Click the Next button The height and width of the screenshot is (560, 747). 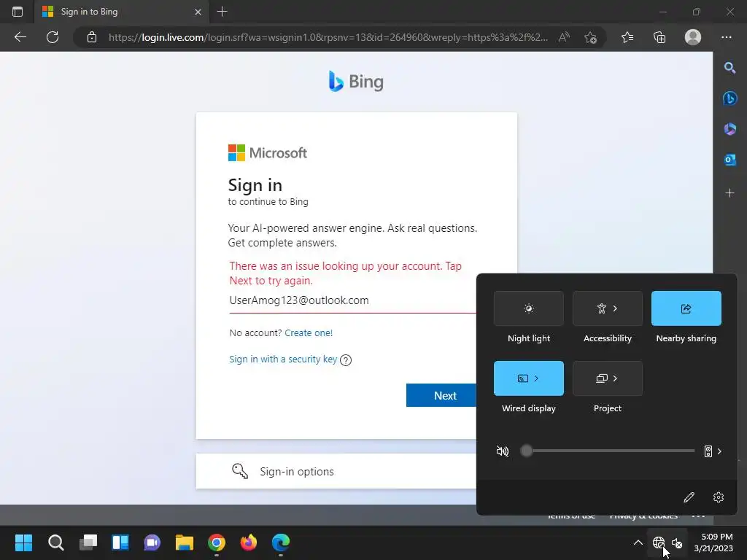(x=441, y=395)
